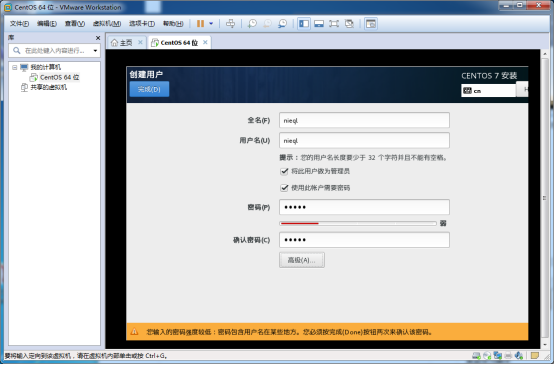The height and width of the screenshot is (365, 554).
Task: Take a snapshot of the virtual machine
Action: [252, 24]
